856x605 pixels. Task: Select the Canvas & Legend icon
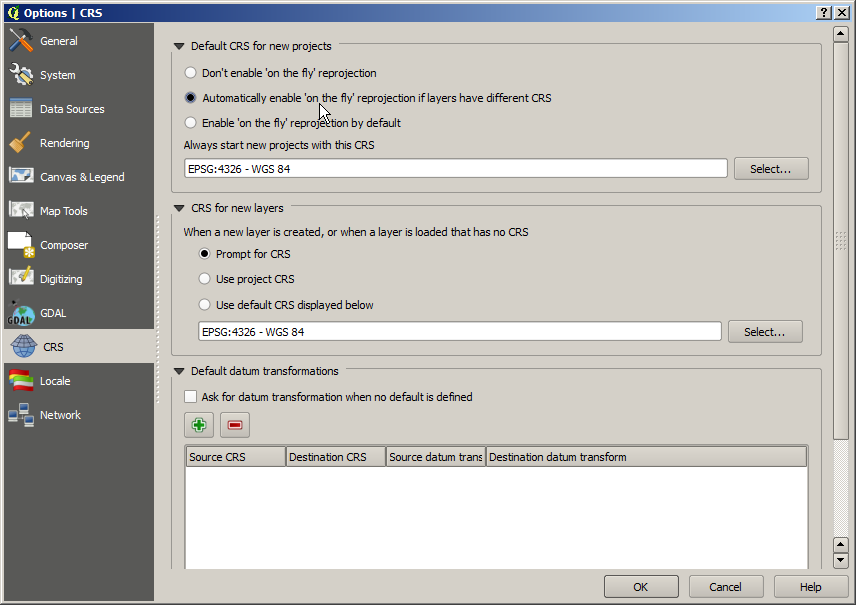22,176
